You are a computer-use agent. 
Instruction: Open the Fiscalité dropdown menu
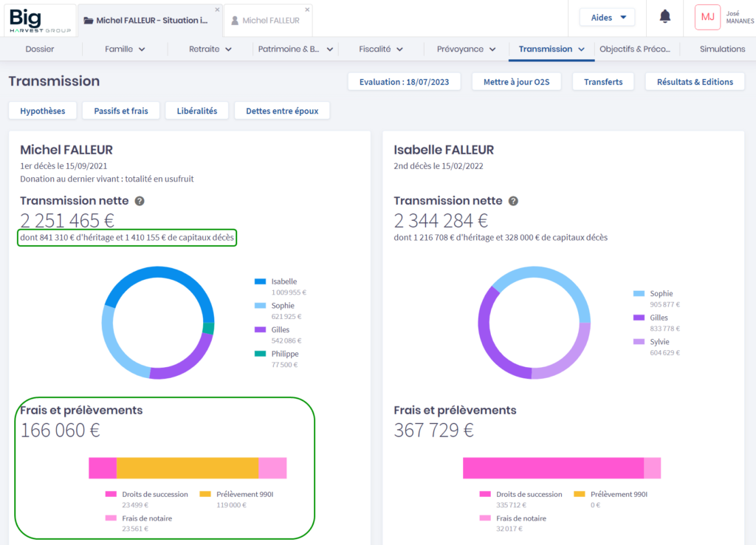coord(381,49)
